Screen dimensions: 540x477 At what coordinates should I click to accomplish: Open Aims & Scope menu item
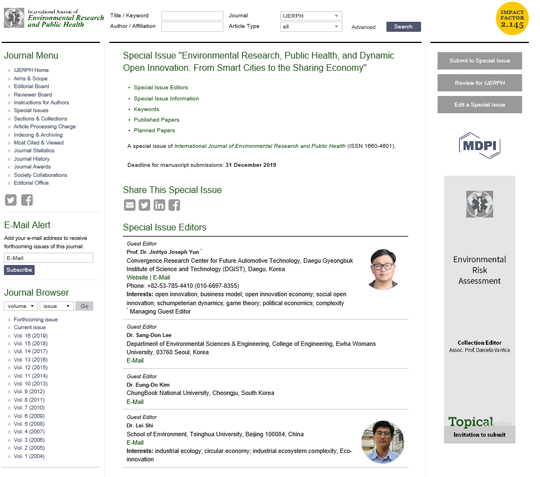point(31,79)
